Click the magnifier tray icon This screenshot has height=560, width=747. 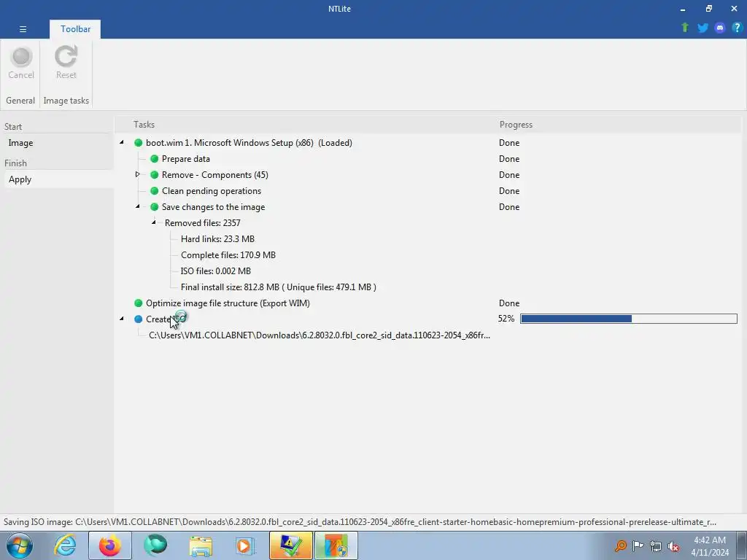620,545
